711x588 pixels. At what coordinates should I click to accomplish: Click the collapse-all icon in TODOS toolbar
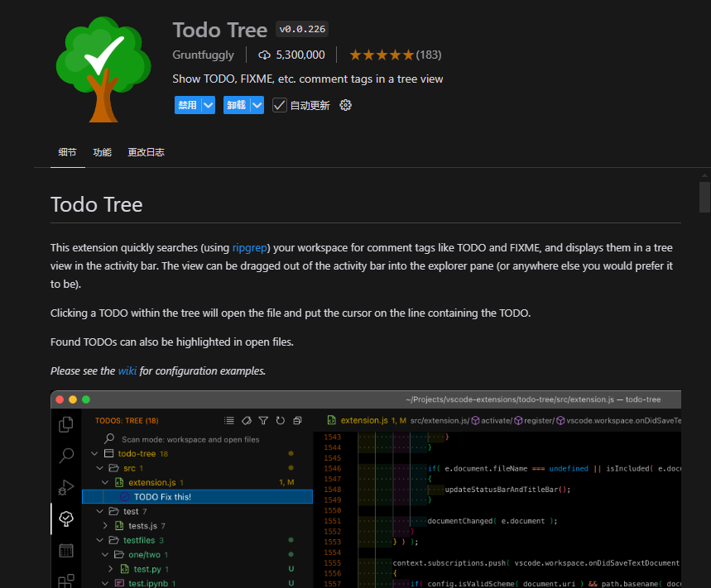click(x=297, y=420)
